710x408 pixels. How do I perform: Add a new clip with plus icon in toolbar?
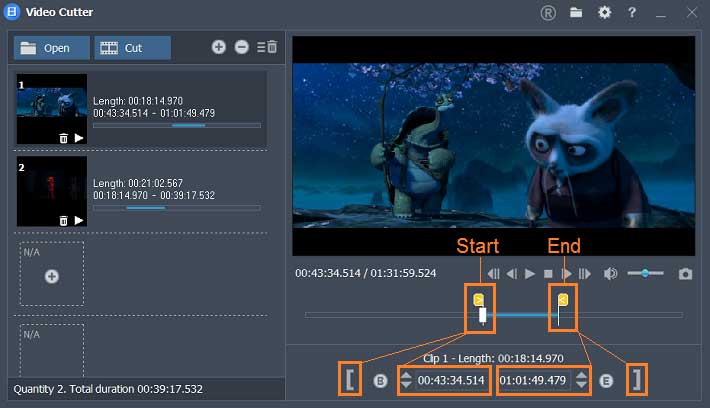click(219, 47)
